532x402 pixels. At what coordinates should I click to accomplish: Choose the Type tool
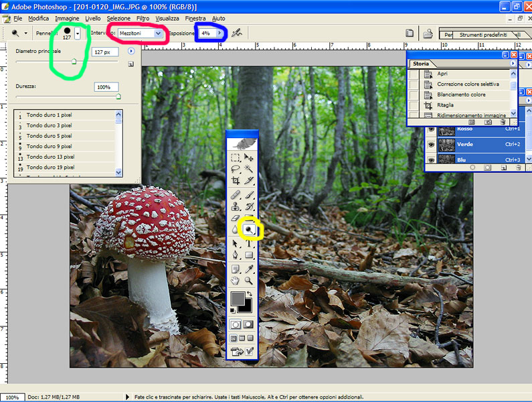click(x=249, y=243)
